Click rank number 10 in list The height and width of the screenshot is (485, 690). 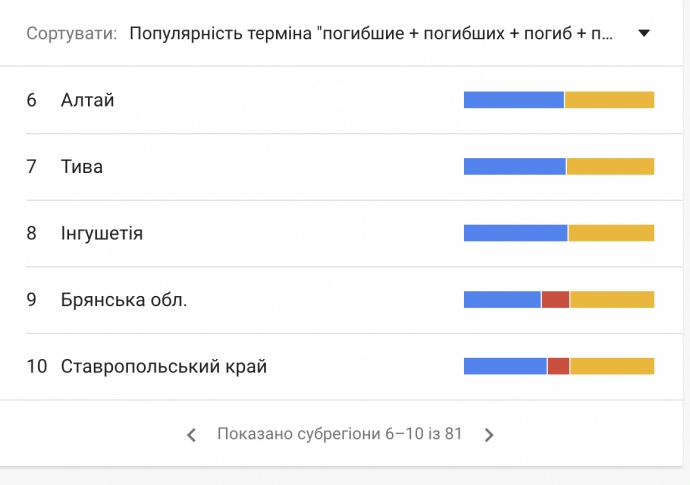click(37, 367)
